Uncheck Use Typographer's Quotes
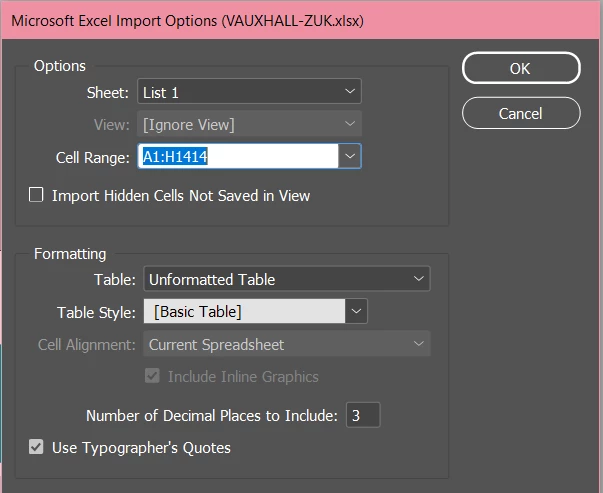This screenshot has width=603, height=493. tap(36, 447)
